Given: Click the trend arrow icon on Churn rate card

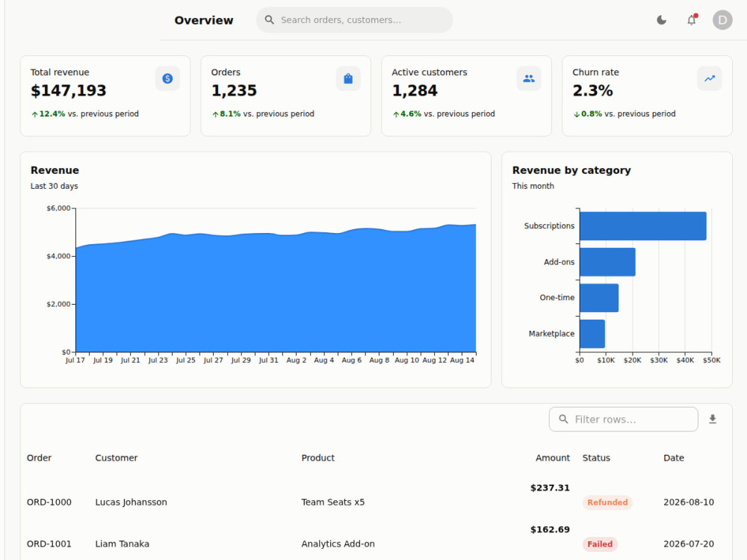Looking at the screenshot, I should coord(710,78).
